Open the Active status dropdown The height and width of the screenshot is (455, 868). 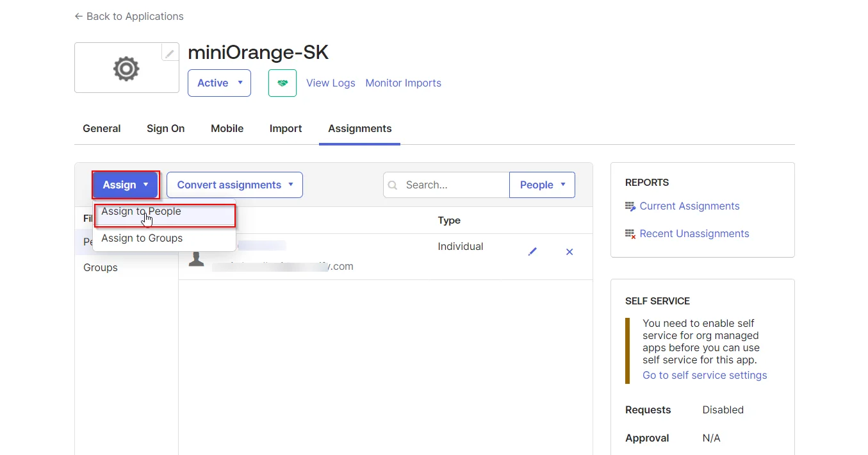pos(219,83)
